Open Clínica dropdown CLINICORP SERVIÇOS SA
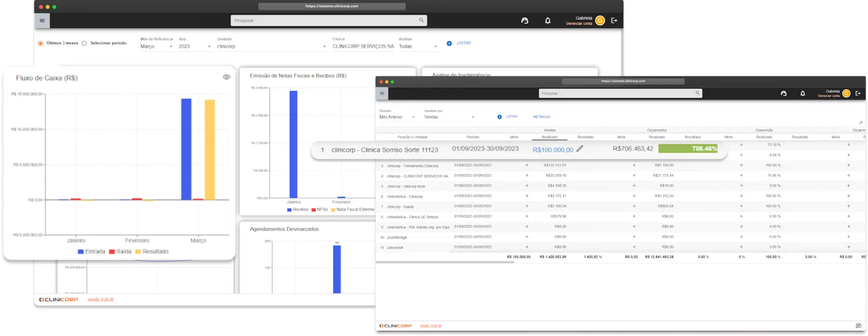Image resolution: width=868 pixels, height=336 pixels. 363,46
